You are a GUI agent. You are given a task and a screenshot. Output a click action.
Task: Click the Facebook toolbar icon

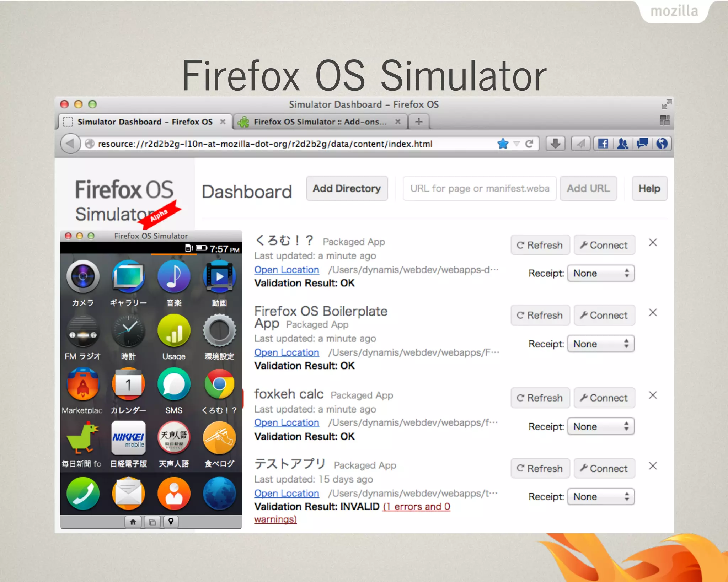click(x=603, y=144)
